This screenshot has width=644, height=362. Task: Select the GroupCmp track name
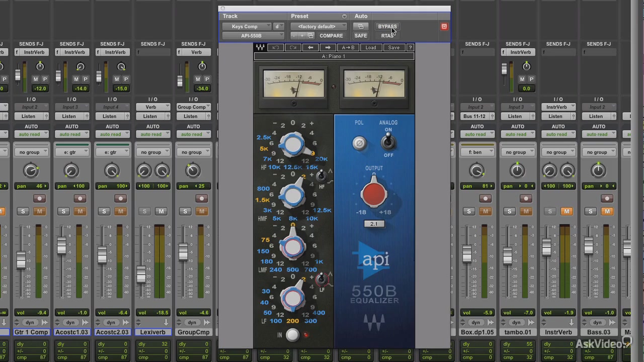pyautogui.click(x=193, y=332)
